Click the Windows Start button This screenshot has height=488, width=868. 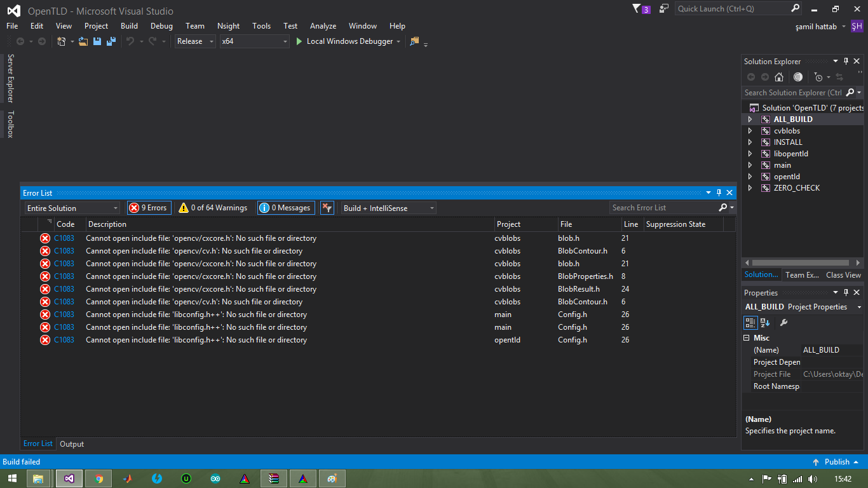[12, 479]
